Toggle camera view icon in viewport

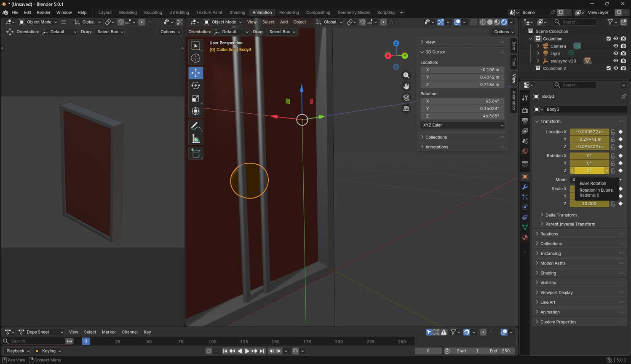point(406,97)
